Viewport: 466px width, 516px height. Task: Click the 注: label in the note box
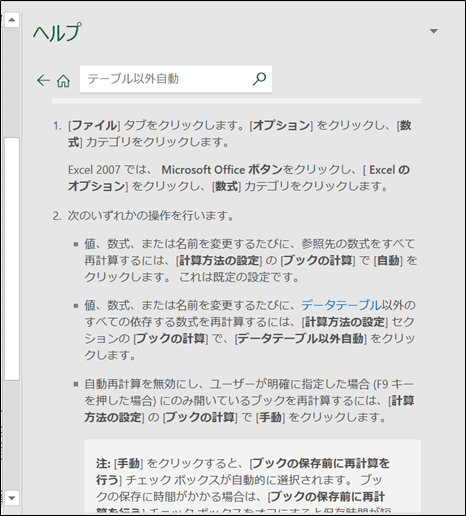103,463
